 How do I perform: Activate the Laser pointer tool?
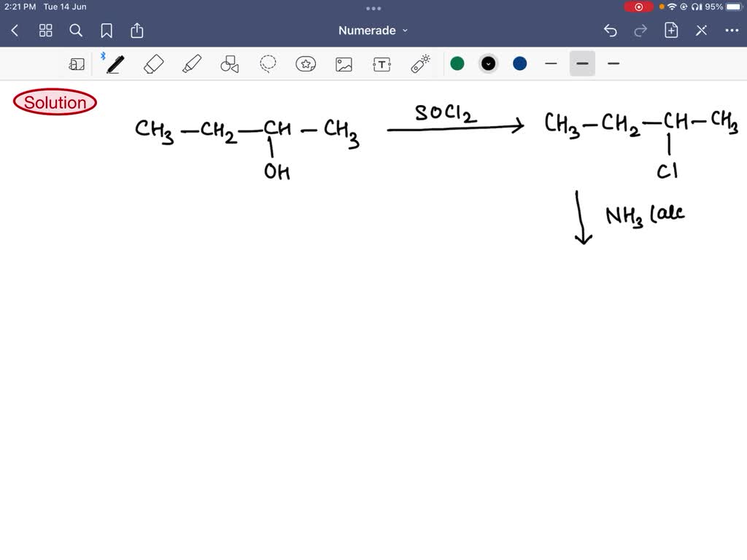coord(419,63)
